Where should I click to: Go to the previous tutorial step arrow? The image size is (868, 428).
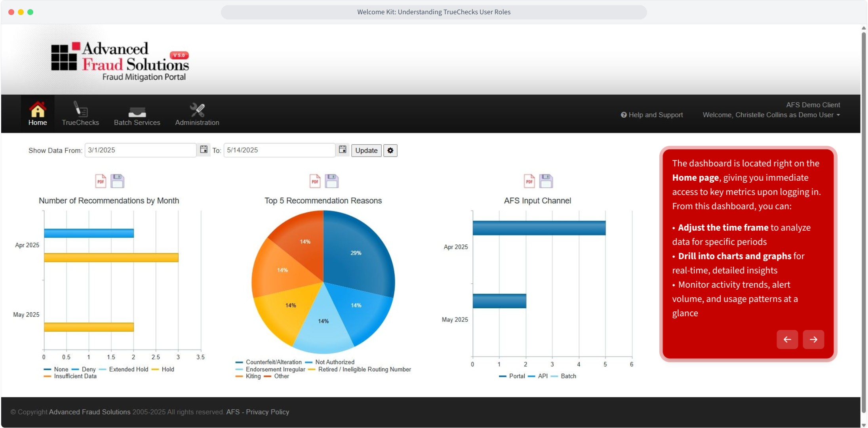click(x=787, y=340)
